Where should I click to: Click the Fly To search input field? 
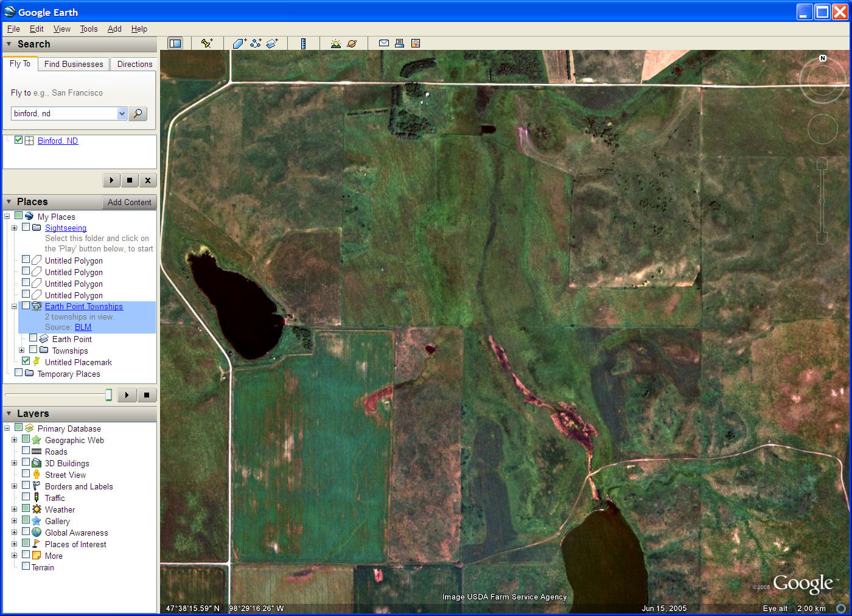(65, 113)
